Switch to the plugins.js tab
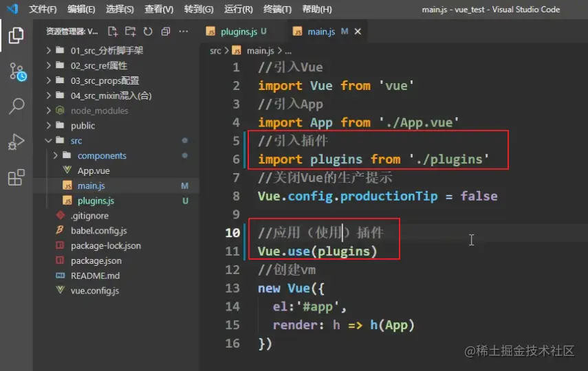The image size is (588, 371). point(237,32)
